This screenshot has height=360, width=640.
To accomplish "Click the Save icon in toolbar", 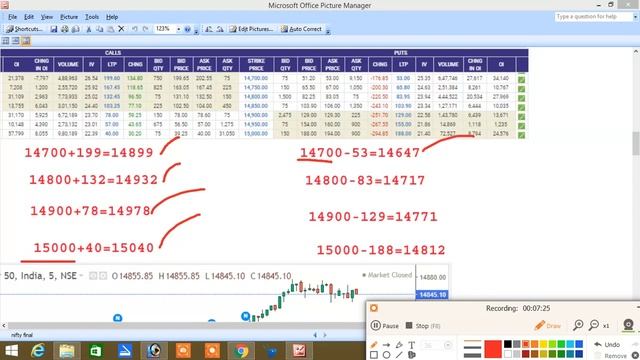I will pos(54,29).
